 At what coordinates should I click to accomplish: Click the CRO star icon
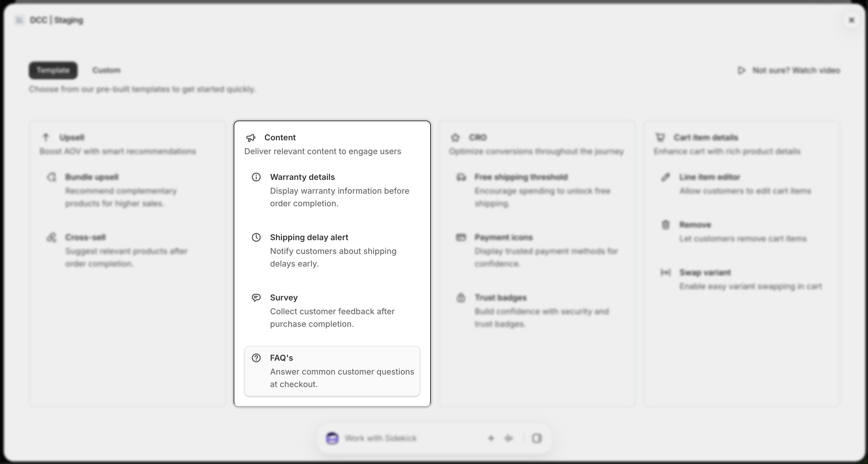455,138
